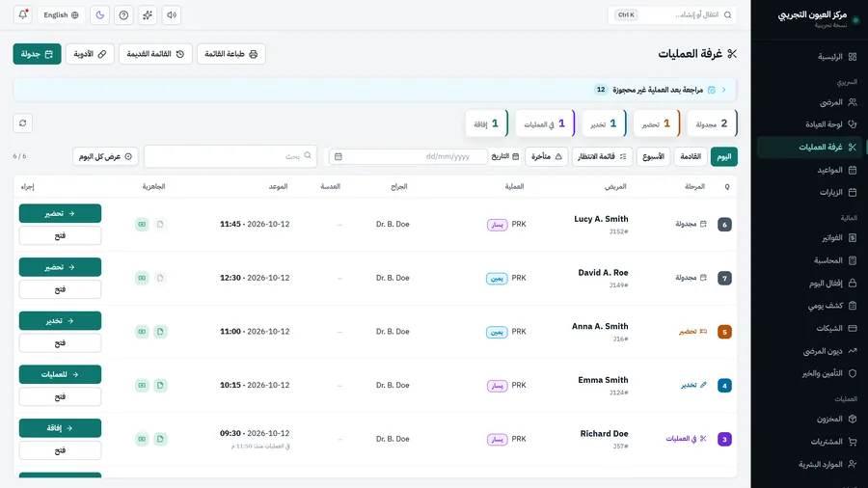Click طباعة القائمة print list button
868x488 pixels.
coord(231,54)
